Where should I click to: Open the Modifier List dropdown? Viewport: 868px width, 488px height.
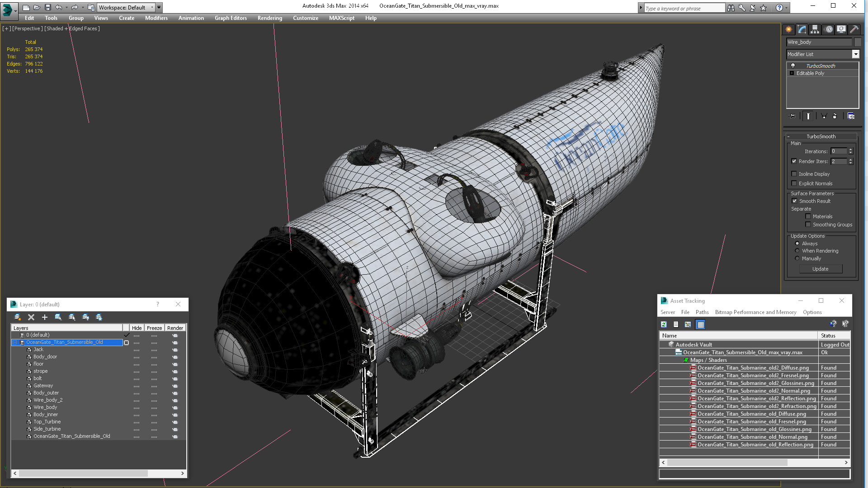(855, 54)
